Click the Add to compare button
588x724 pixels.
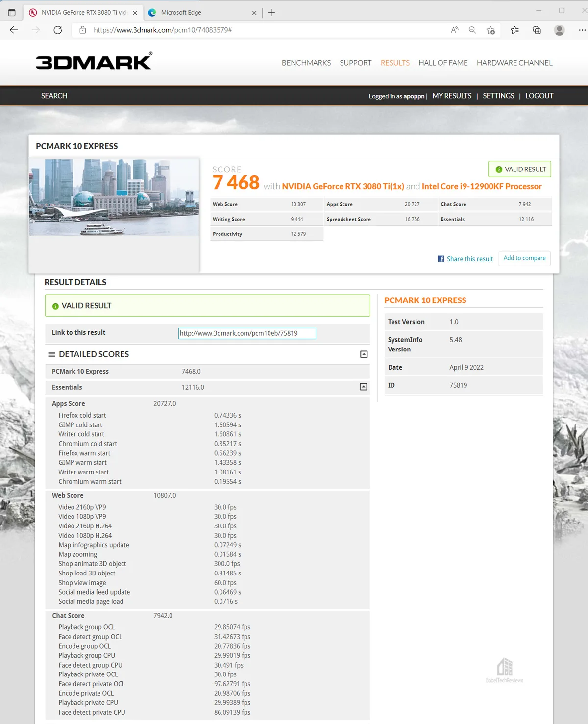click(x=524, y=258)
